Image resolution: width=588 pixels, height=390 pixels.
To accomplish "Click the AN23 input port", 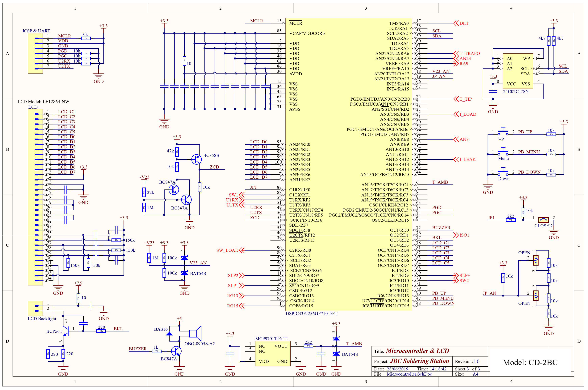I will point(462,58).
